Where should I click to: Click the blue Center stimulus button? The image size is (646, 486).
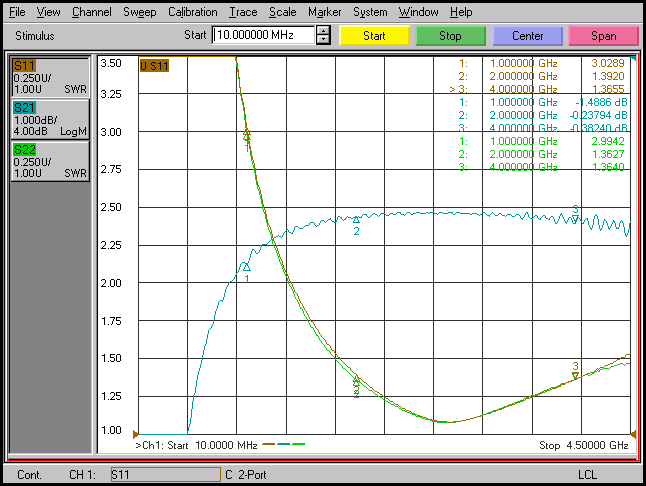pyautogui.click(x=527, y=36)
